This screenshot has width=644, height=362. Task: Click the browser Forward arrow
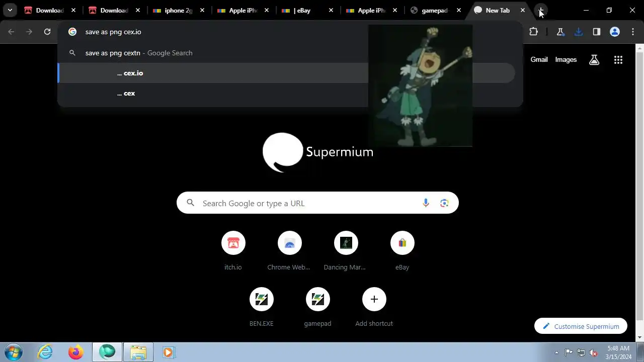click(29, 32)
